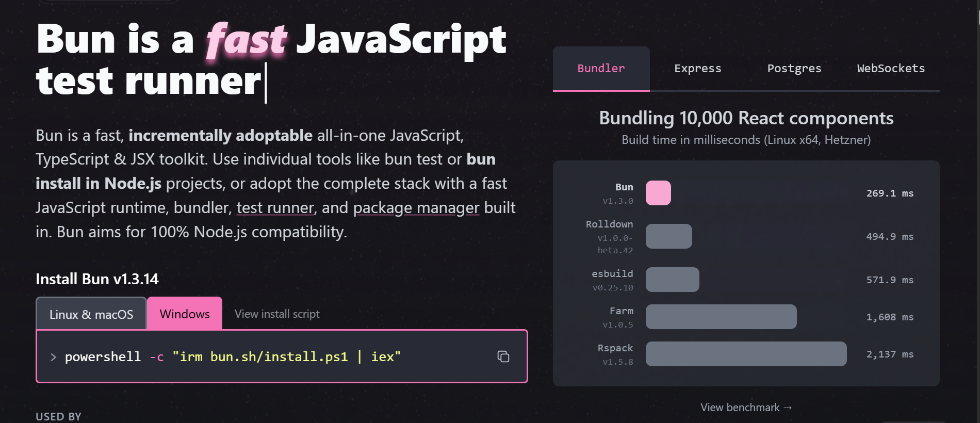Open the test runner link in description
The width and height of the screenshot is (980, 423).
point(275,208)
